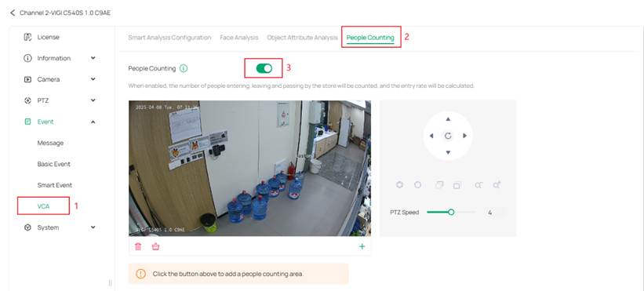The image size is (644, 291).
Task: Click the System sidebar icon
Action: pos(27,227)
